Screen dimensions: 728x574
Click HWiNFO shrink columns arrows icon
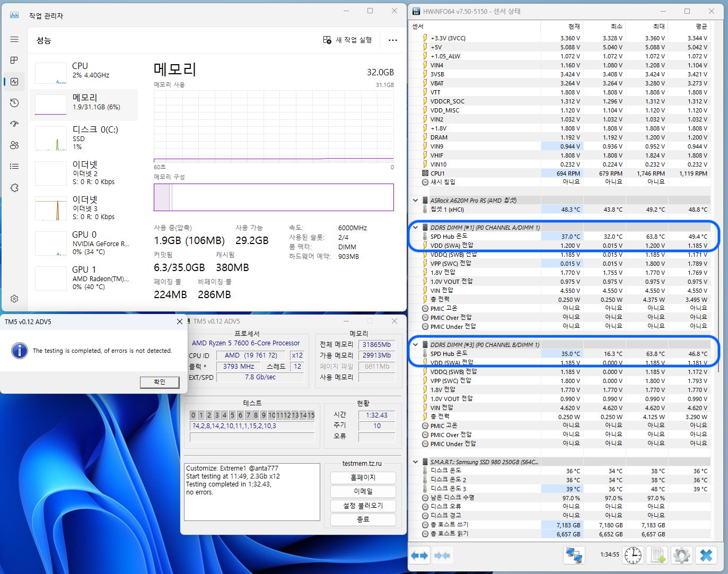tap(442, 555)
